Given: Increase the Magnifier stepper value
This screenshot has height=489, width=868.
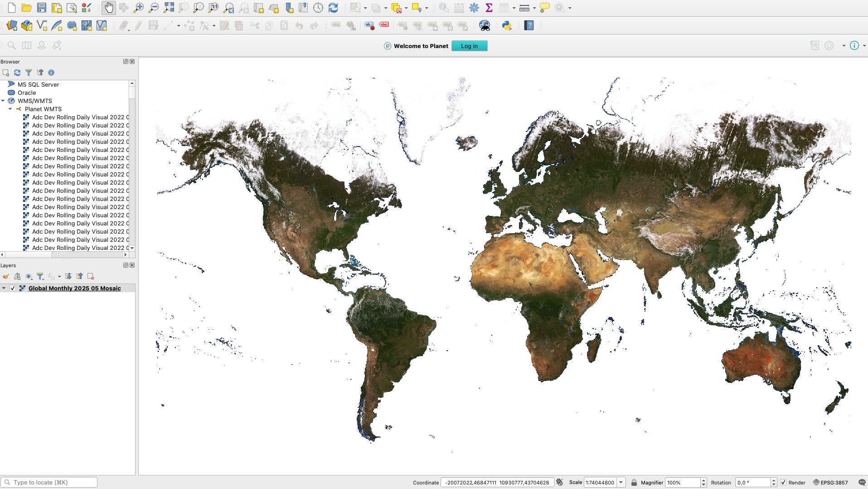Looking at the screenshot, I should tap(703, 480).
